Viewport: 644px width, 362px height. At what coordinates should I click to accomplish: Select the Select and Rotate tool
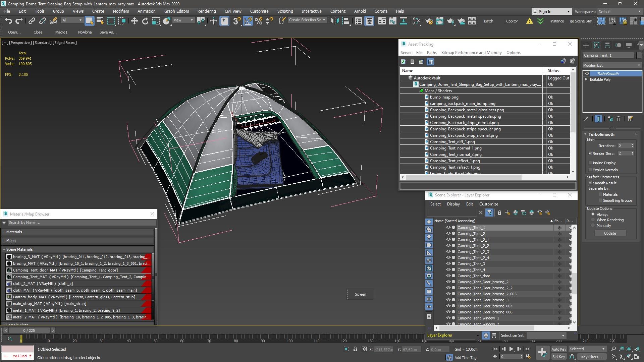point(145,21)
